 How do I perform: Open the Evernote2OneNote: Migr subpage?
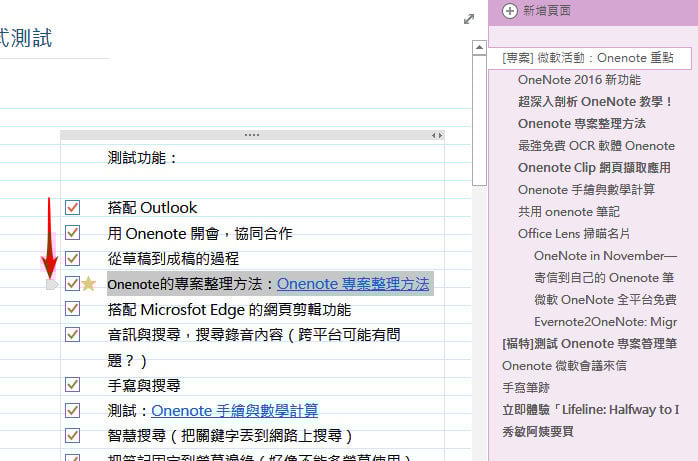(x=605, y=322)
